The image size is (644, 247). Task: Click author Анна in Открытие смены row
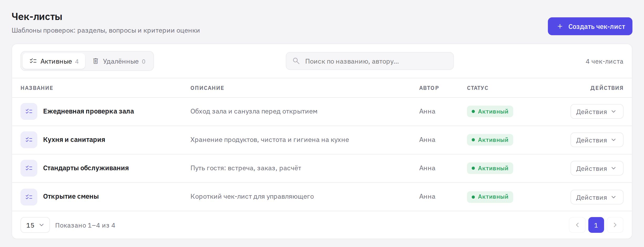click(x=427, y=197)
